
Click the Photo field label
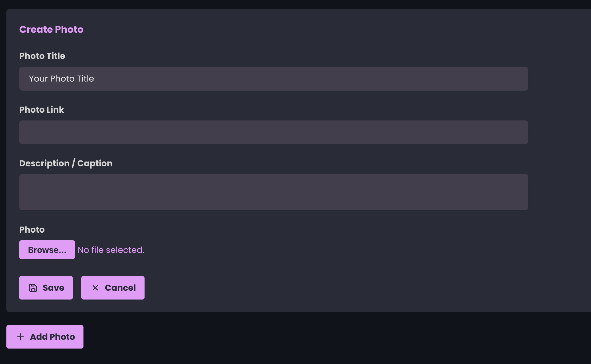32,230
